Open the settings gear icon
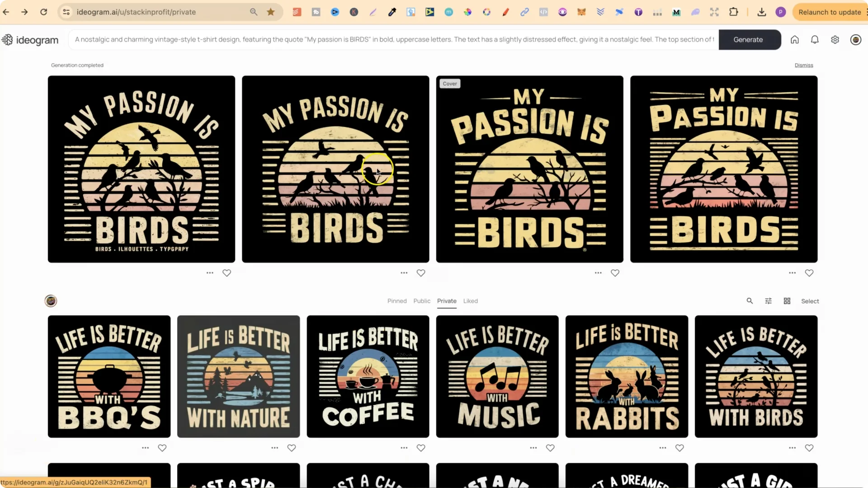868x488 pixels. click(835, 40)
